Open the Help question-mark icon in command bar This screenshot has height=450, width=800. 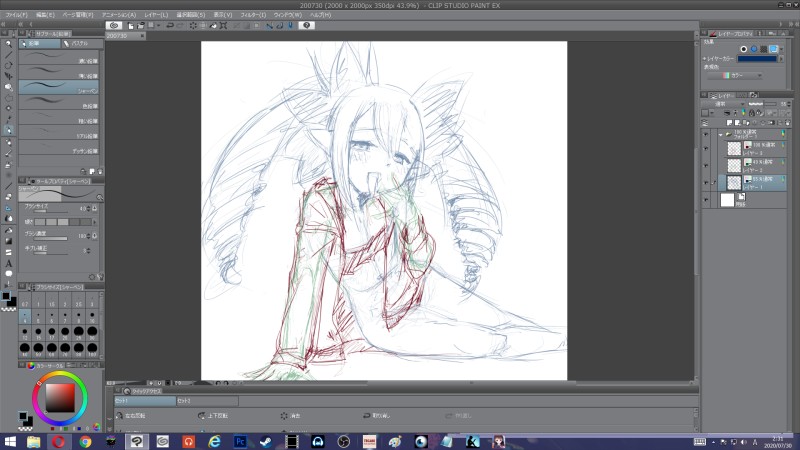point(307,26)
